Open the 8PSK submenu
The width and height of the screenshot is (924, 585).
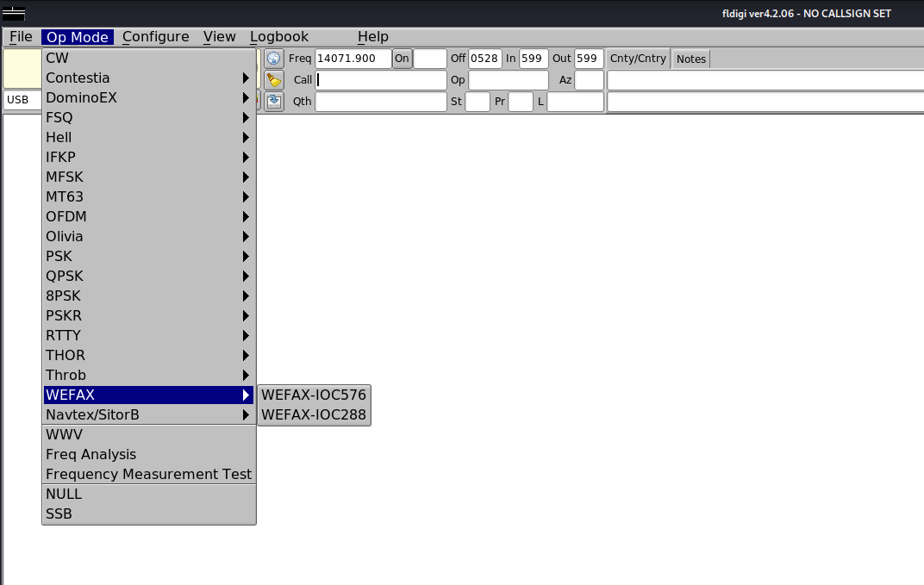coord(148,296)
